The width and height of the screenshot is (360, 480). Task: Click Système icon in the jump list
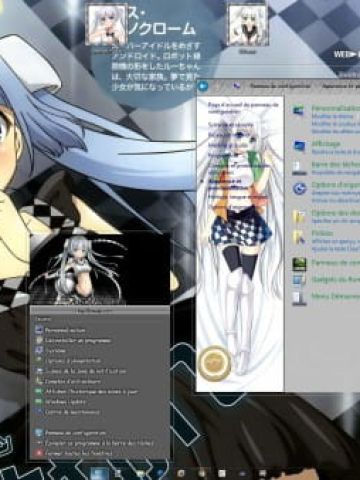click(39, 351)
